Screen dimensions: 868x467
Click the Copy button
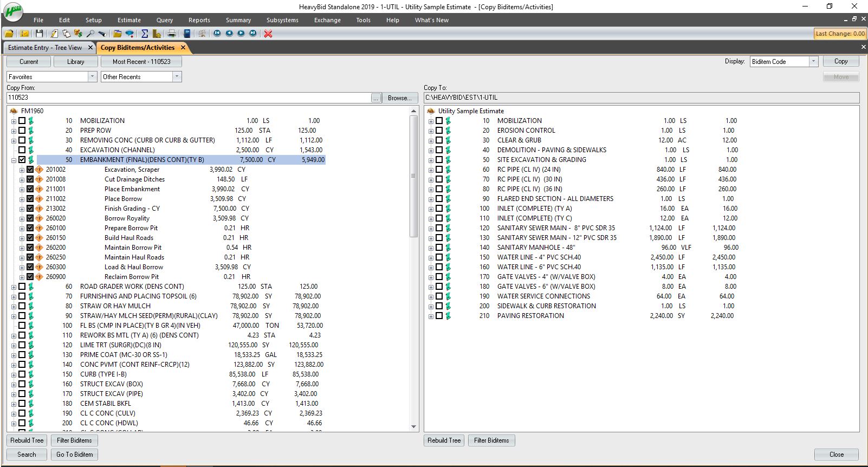coord(841,61)
